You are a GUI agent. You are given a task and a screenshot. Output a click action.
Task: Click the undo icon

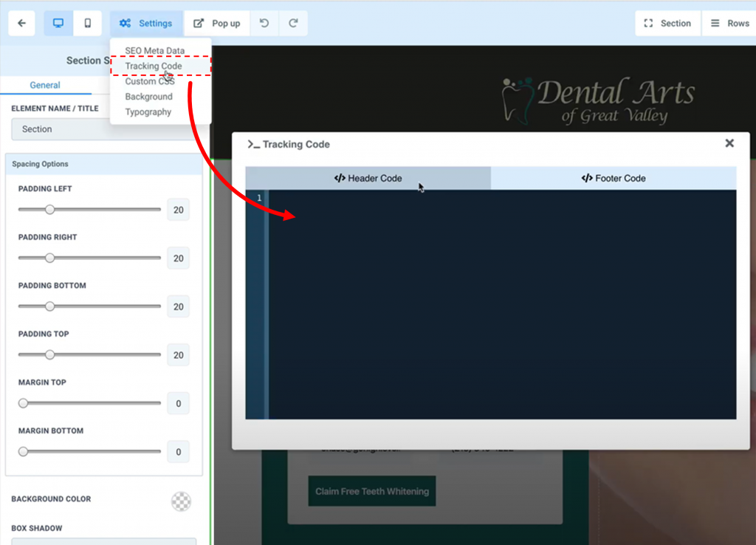[264, 23]
